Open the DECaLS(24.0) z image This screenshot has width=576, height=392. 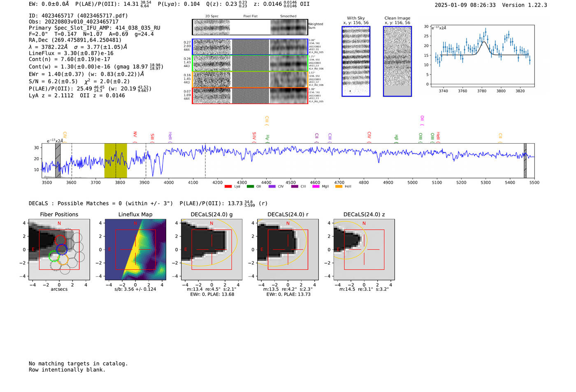coord(364,249)
